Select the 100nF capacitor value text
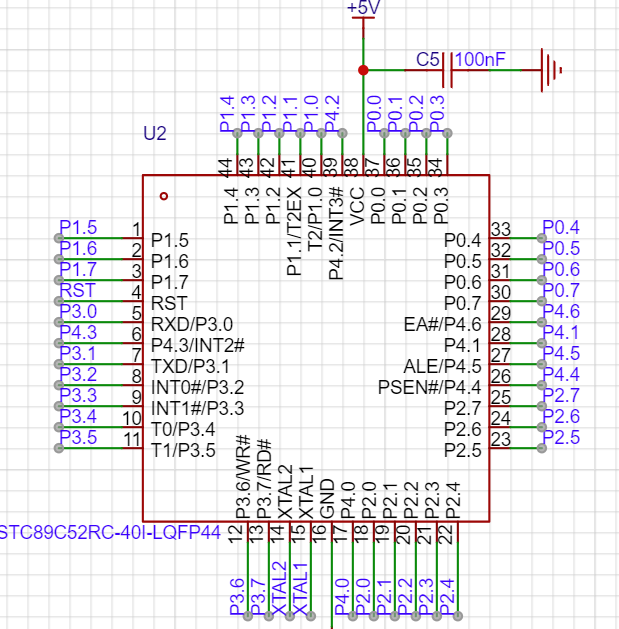The image size is (619, 629). click(x=480, y=60)
